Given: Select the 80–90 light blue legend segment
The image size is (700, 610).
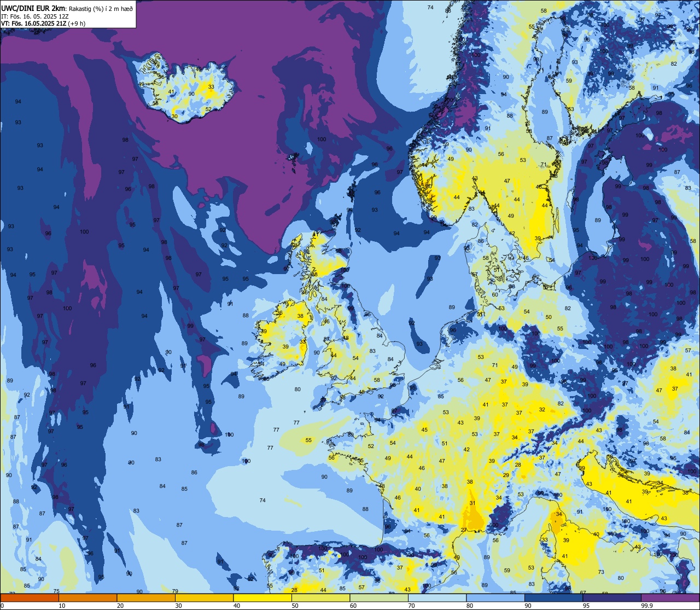Looking at the screenshot, I should (495, 597).
